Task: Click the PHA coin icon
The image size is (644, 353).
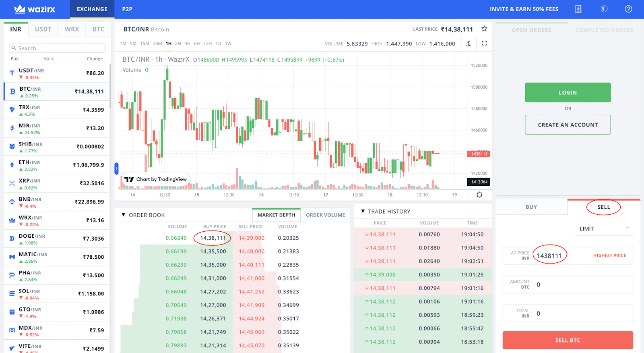Action: 12,276
